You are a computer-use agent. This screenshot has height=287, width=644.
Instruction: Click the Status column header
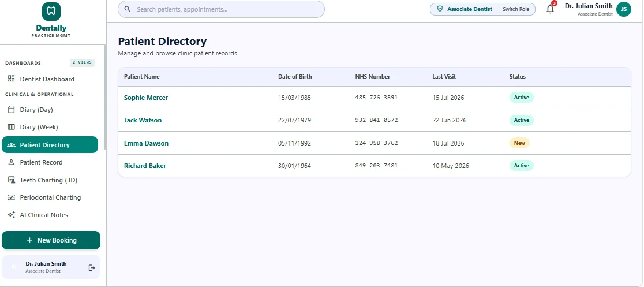coord(518,76)
